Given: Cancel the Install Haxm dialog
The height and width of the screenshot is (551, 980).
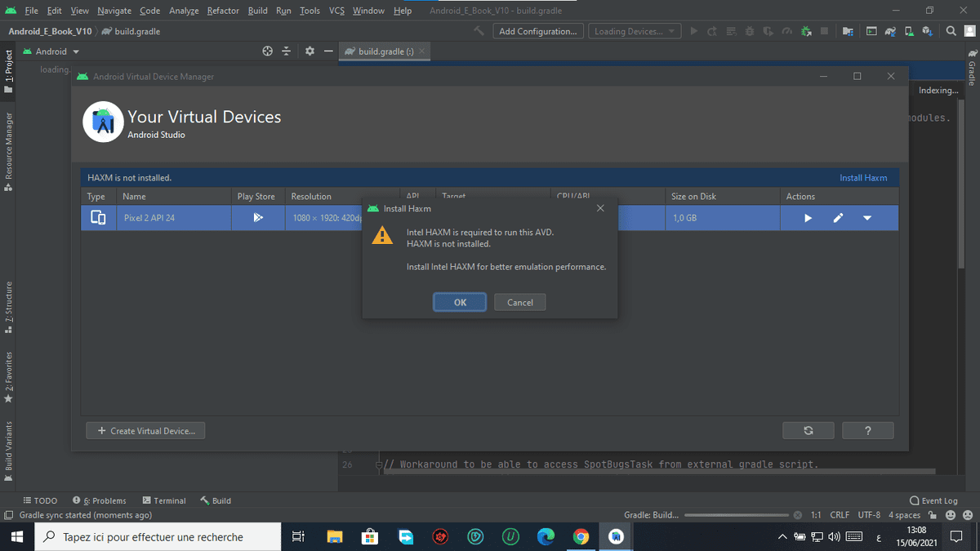Looking at the screenshot, I should point(519,302).
